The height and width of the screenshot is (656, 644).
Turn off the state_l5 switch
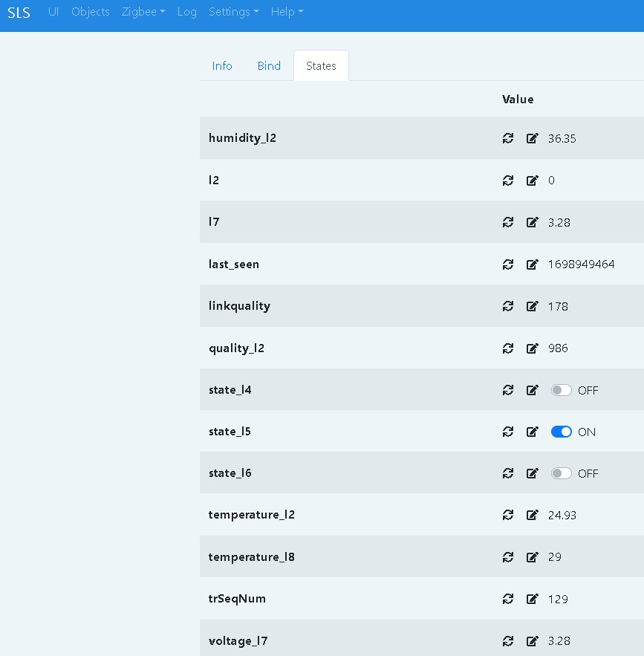562,432
